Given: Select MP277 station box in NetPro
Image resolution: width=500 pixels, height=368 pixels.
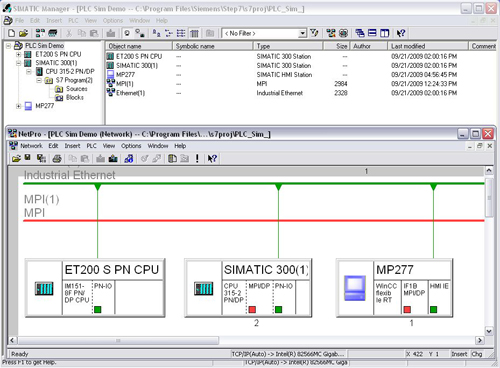Looking at the screenshot, I should (x=394, y=288).
